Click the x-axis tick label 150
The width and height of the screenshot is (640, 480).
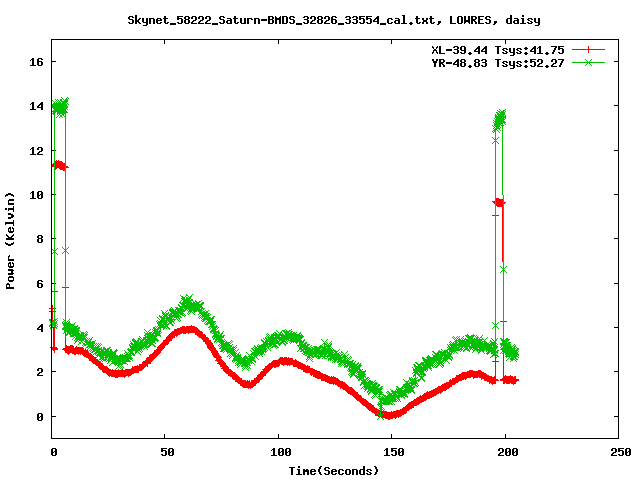[394, 452]
